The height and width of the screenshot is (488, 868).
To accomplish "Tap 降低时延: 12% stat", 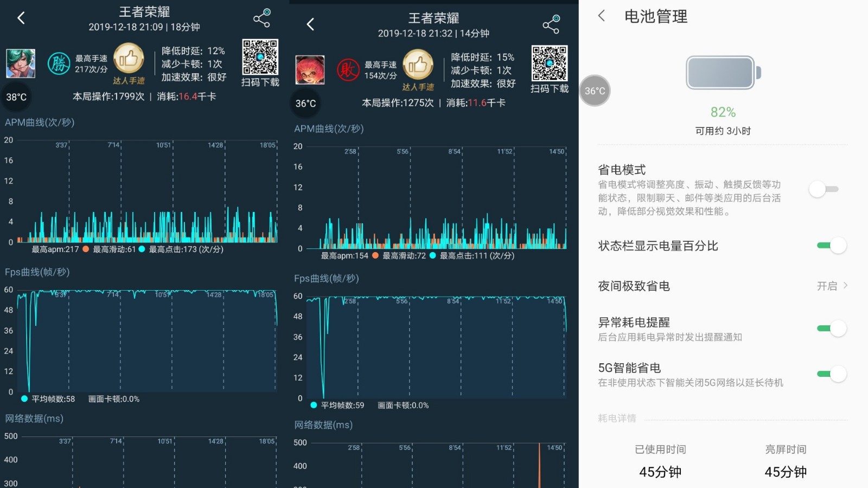I will tap(193, 51).
